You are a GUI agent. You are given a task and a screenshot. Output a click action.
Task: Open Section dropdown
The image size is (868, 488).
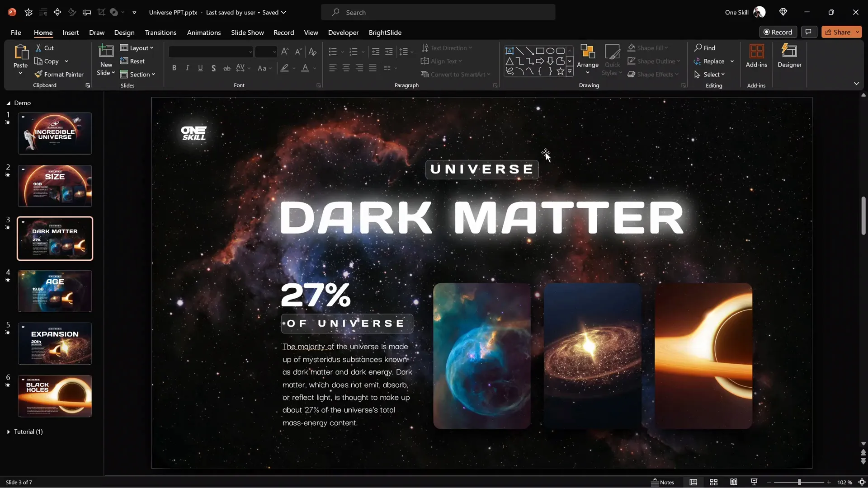pyautogui.click(x=137, y=74)
